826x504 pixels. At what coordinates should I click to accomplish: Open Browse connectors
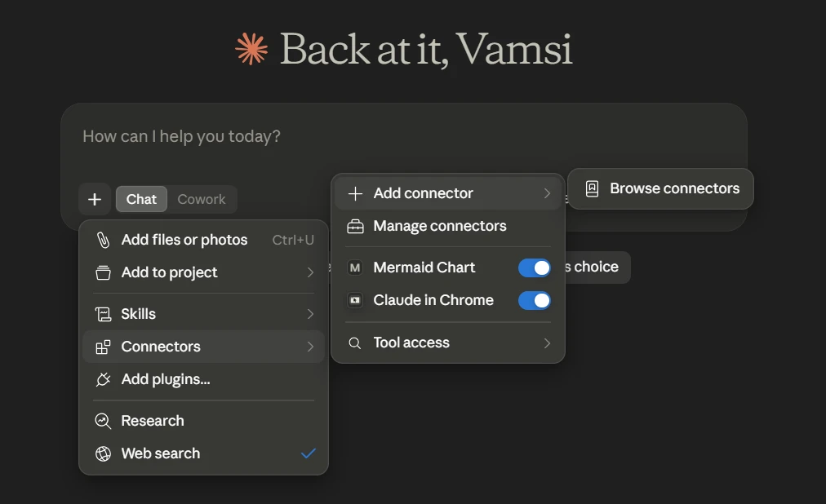pyautogui.click(x=660, y=189)
